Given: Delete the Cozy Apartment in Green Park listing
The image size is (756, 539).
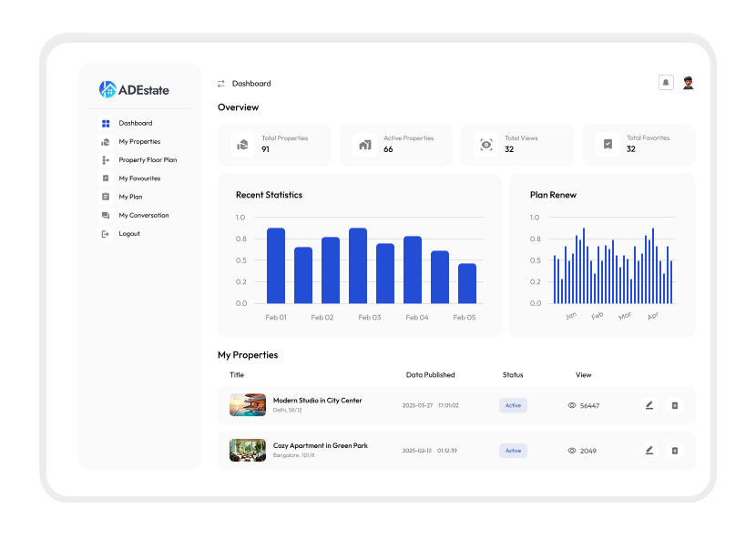Looking at the screenshot, I should coord(675,450).
